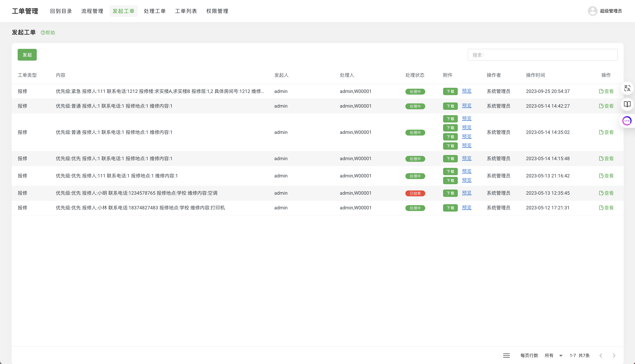Download attachment of 已结束 ticket
The image size is (635, 364).
click(x=450, y=193)
